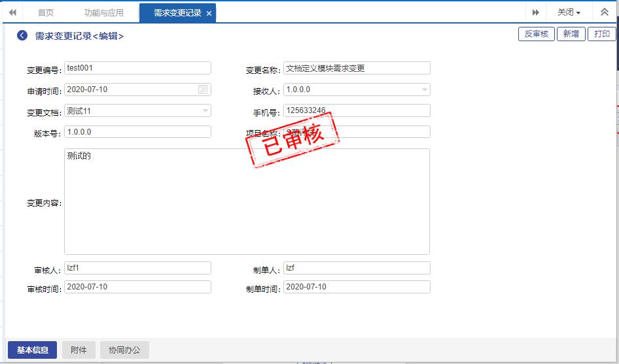The height and width of the screenshot is (364, 619).
Task: Expand the 接收人 dropdown
Action: 424,90
